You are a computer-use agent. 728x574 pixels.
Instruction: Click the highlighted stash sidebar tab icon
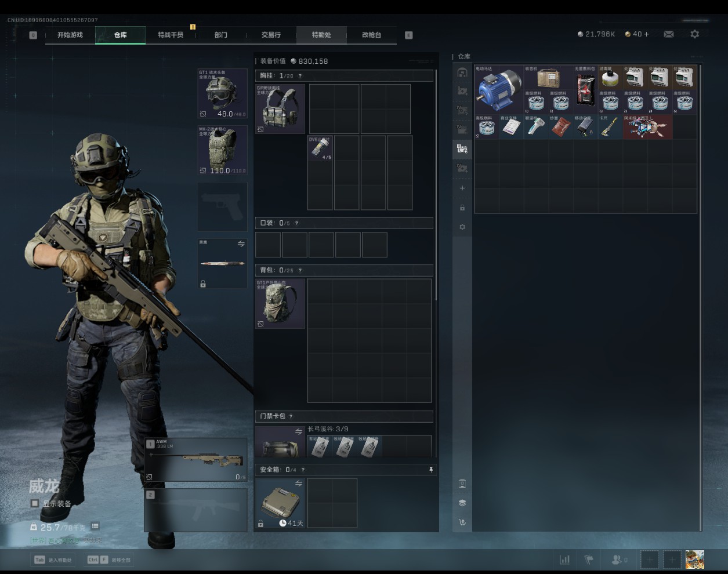pos(462,149)
